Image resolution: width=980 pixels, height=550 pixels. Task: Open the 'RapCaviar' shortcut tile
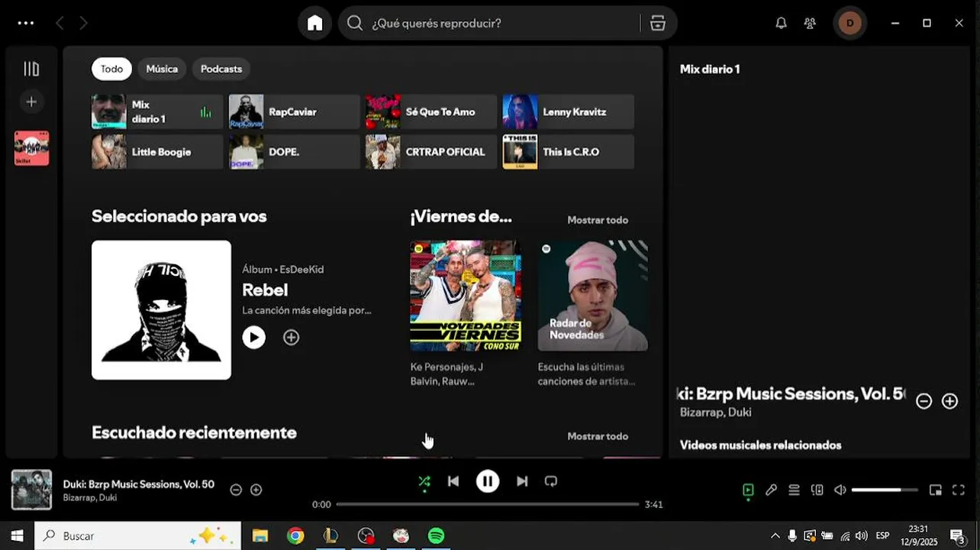coord(294,112)
